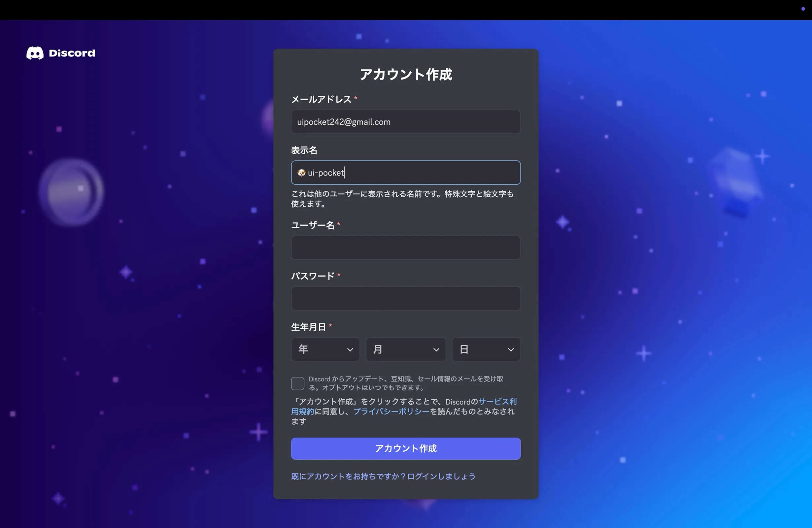Open the 月 (month) dropdown
Viewport: 812px width, 528px height.
(406, 349)
